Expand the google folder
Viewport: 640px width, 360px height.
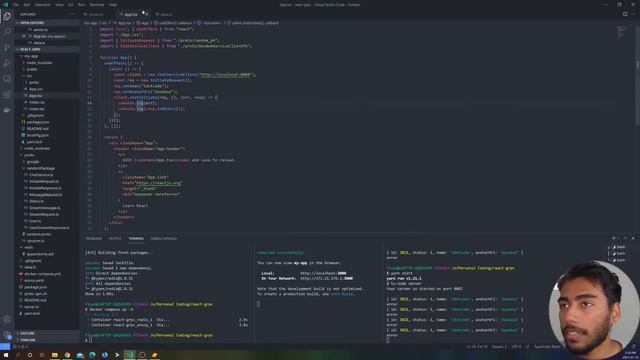point(33,162)
